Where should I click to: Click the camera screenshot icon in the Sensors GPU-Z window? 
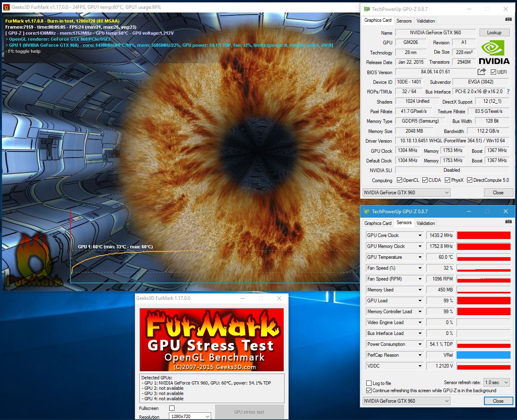tap(508, 222)
